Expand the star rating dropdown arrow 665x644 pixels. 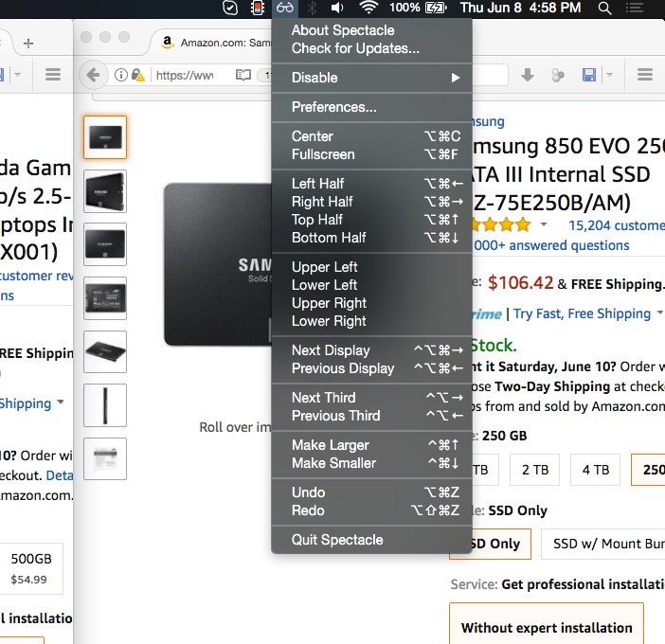(x=544, y=224)
